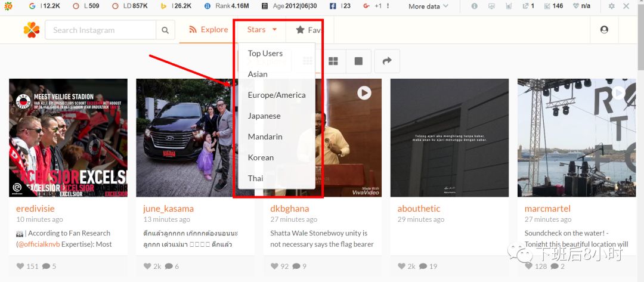This screenshot has height=282, width=644.
Task: Toggle the Stars dropdown menu
Action: coord(262,30)
